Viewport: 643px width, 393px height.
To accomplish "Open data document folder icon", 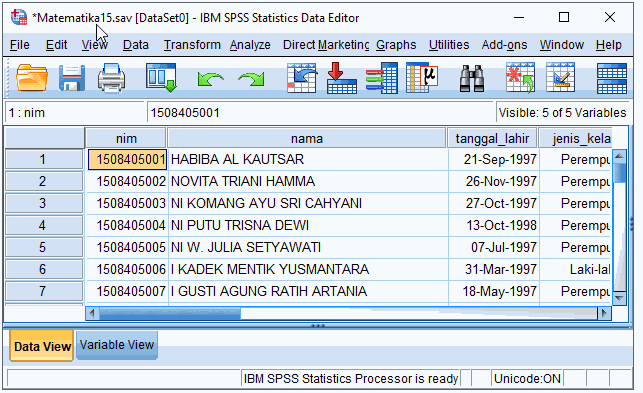I will point(32,78).
